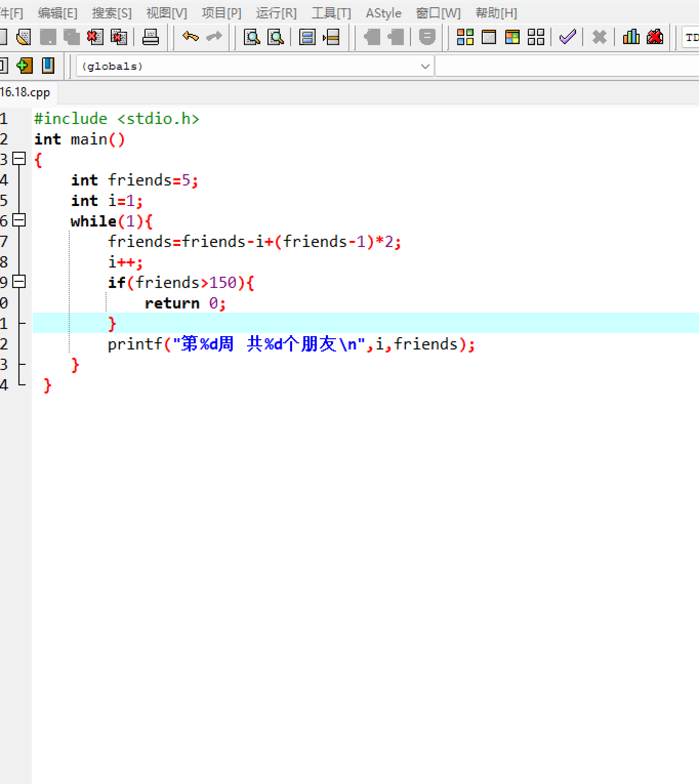Click the Stop execution X icon

[x=599, y=37]
